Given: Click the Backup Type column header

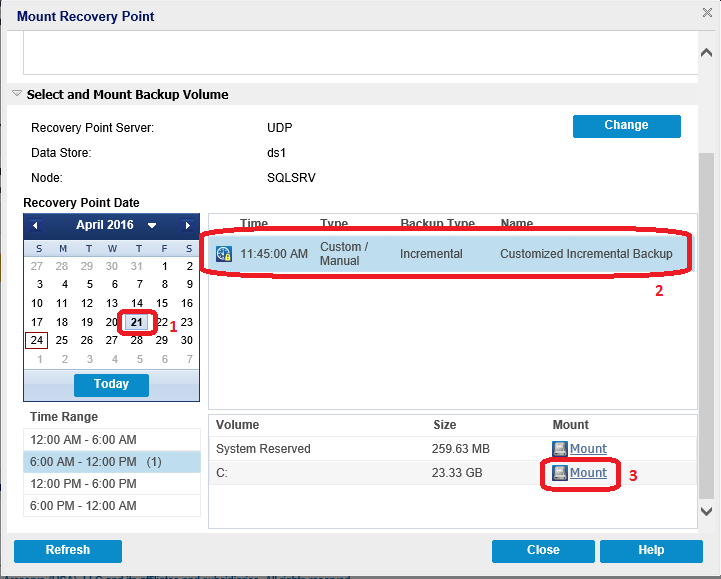Looking at the screenshot, I should coord(437,223).
